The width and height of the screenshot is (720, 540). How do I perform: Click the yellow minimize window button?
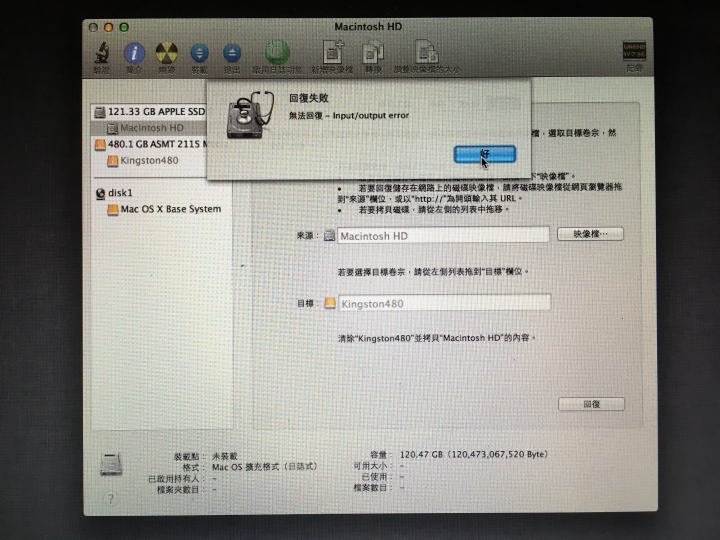(108, 28)
